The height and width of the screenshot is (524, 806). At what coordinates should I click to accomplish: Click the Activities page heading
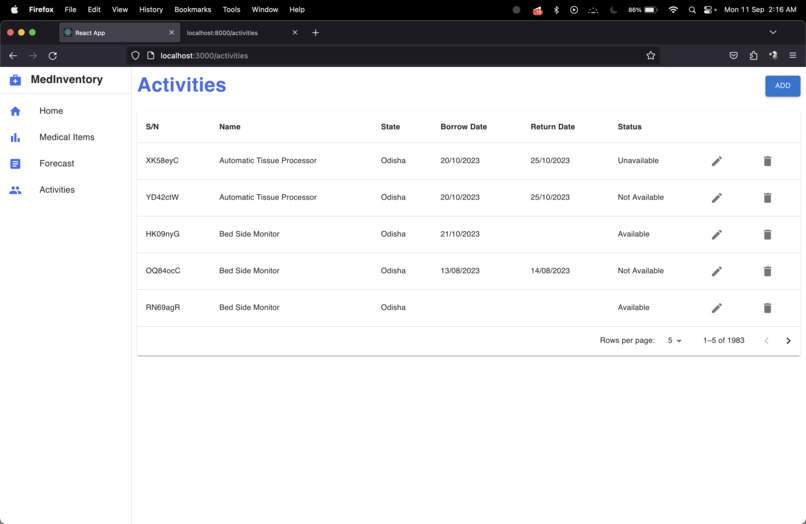182,85
